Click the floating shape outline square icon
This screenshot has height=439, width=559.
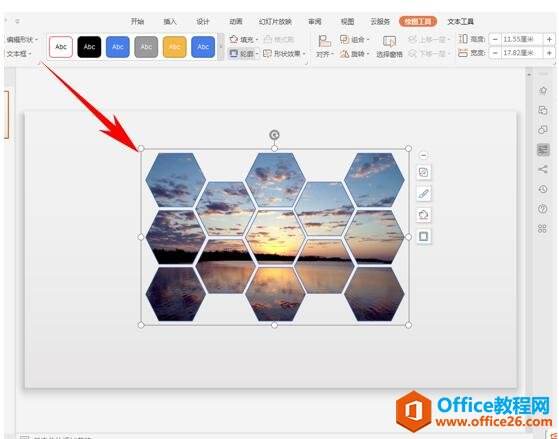coord(424,236)
